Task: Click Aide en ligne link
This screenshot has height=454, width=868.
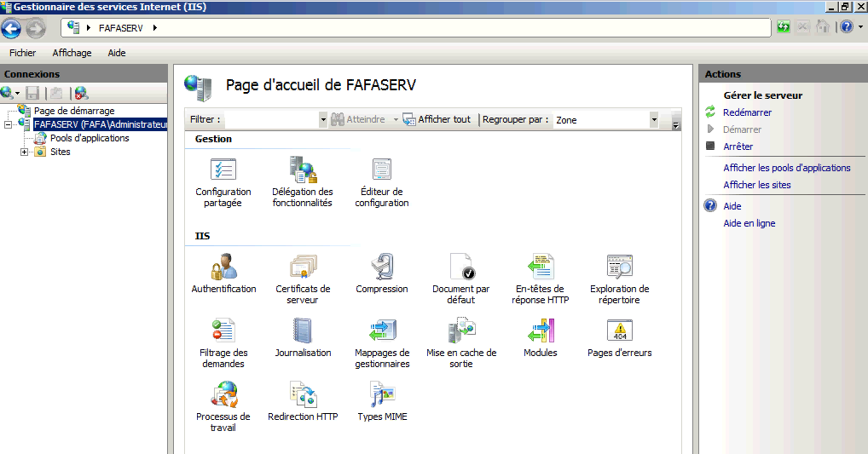Action: tap(749, 223)
